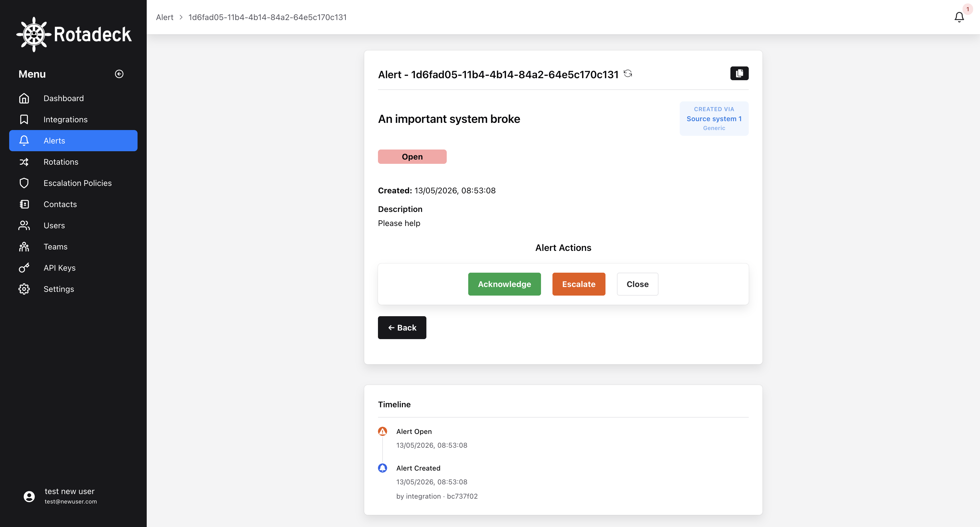980x527 pixels.
Task: Click the Alert breadcrumb link
Action: (x=164, y=17)
